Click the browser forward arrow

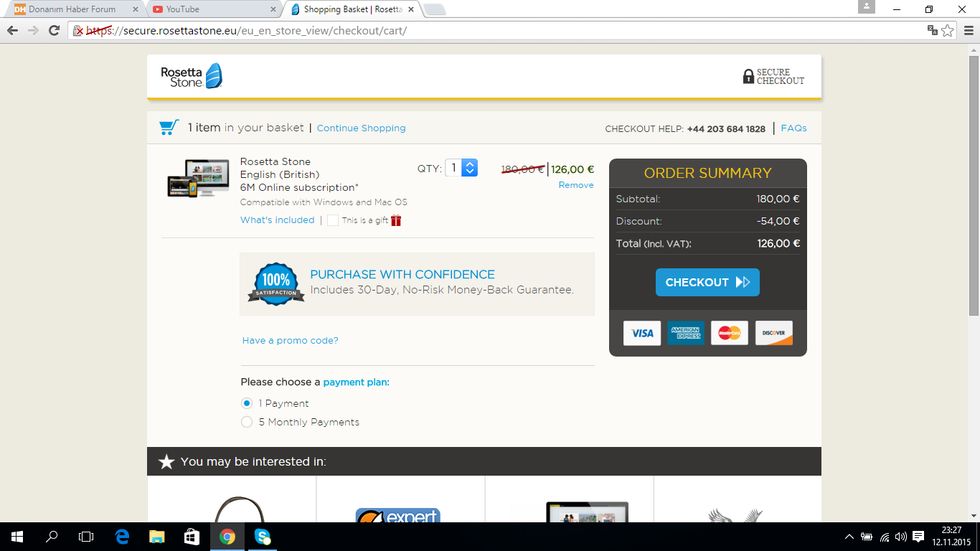33,30
